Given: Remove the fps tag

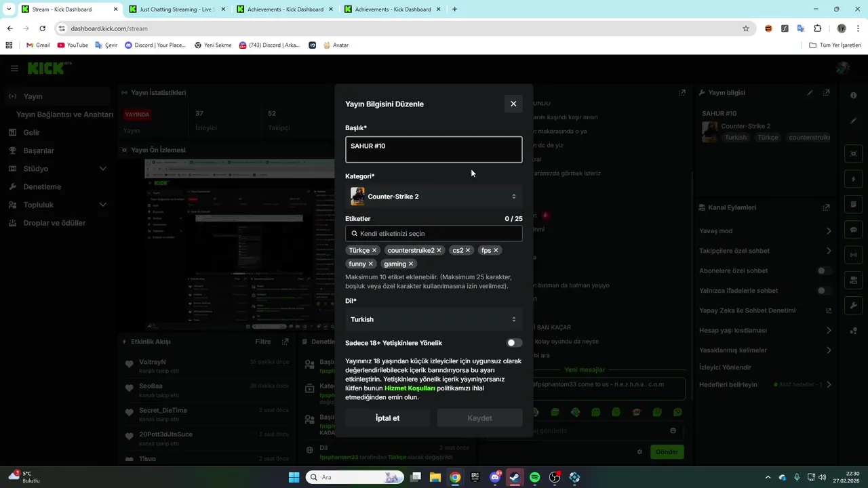Looking at the screenshot, I should [496, 250].
